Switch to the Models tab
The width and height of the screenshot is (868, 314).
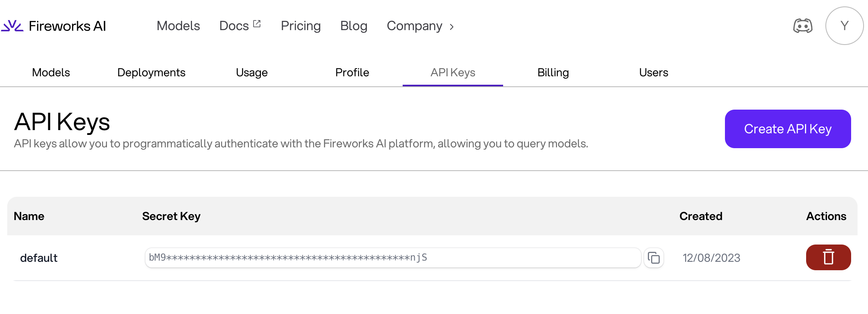(51, 73)
